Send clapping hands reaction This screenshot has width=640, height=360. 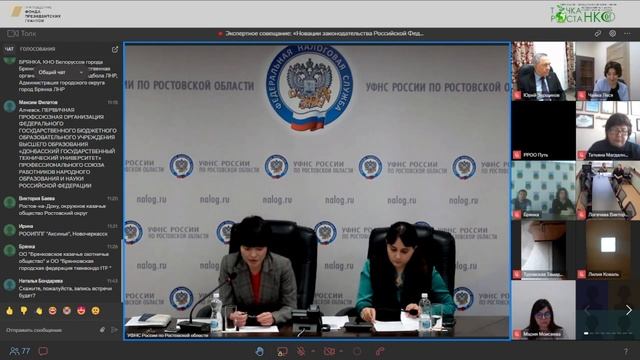[x=38, y=311]
